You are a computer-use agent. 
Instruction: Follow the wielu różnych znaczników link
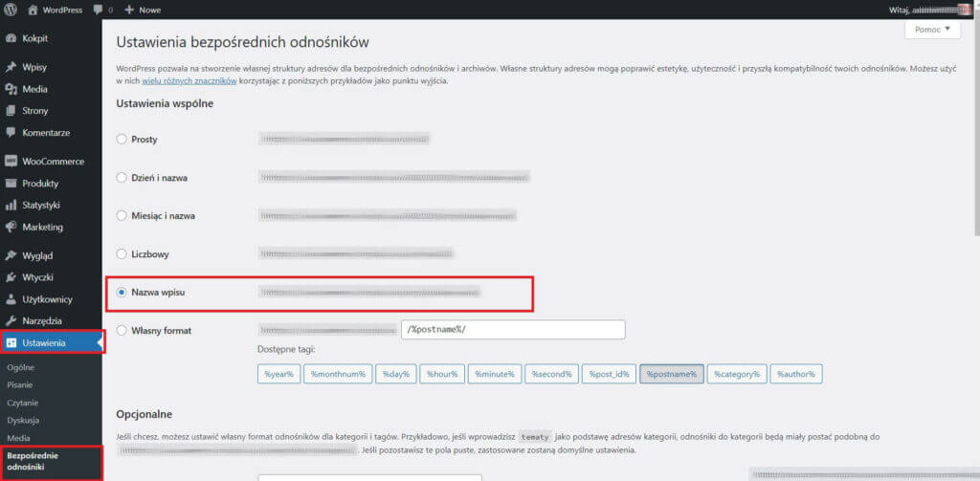click(x=189, y=81)
